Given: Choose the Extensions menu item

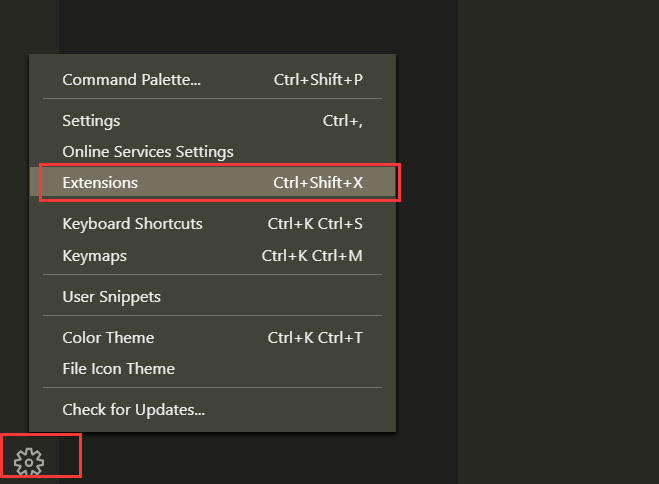Looking at the screenshot, I should pyautogui.click(x=100, y=183).
